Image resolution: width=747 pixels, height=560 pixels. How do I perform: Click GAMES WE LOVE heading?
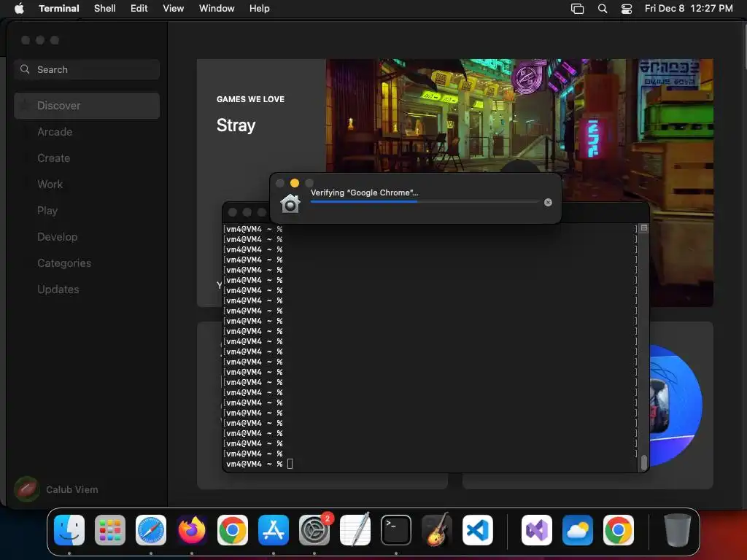tap(250, 99)
